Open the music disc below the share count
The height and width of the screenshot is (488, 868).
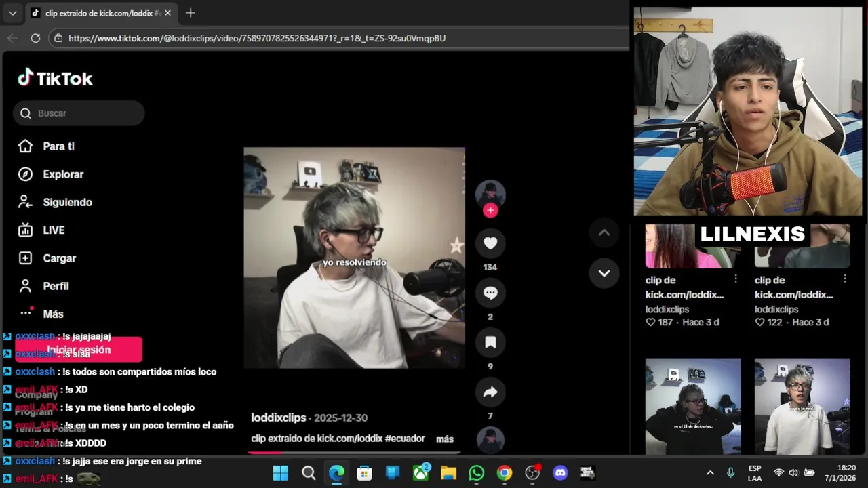[490, 441]
